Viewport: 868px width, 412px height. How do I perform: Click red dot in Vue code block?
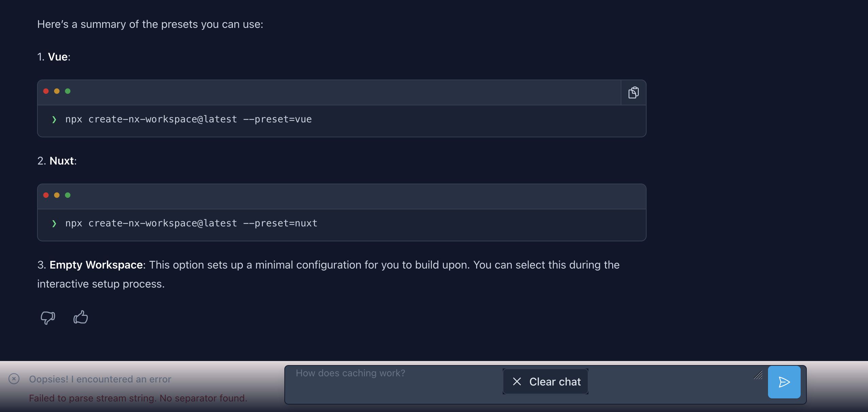pos(46,91)
